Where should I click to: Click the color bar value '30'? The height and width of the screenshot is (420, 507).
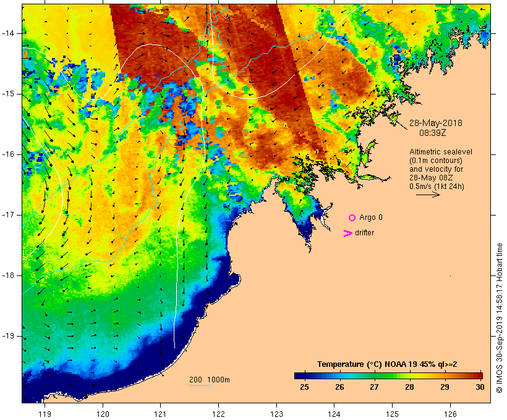click(x=480, y=387)
